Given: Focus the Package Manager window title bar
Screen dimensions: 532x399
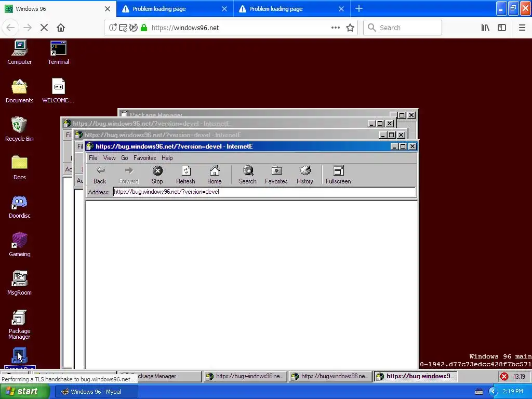Looking at the screenshot, I should pos(255,113).
